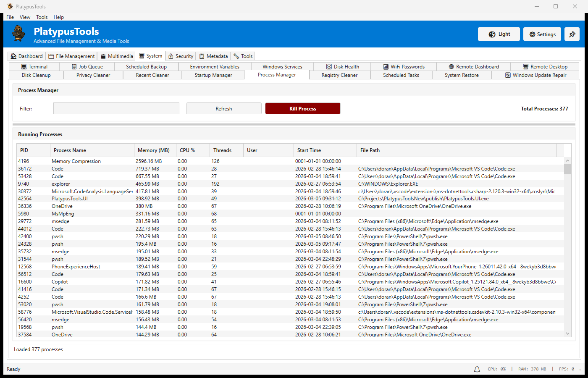
Task: Switch to the Security tab
Action: coord(181,56)
